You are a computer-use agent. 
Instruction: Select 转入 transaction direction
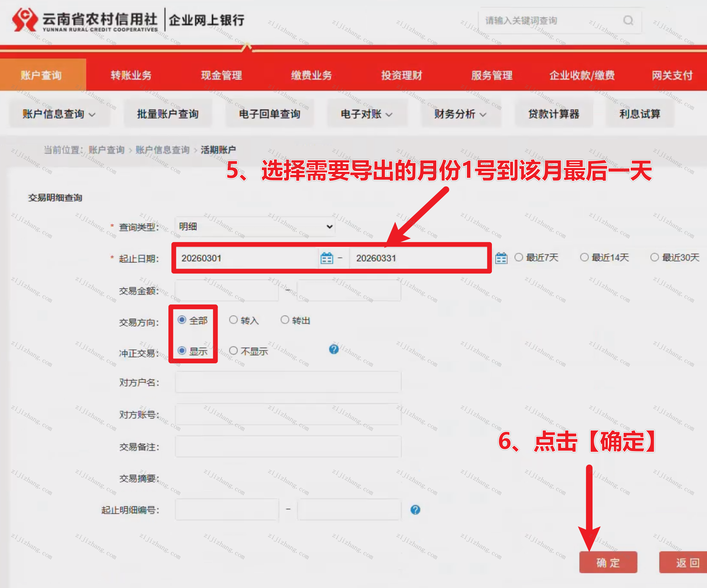233,320
